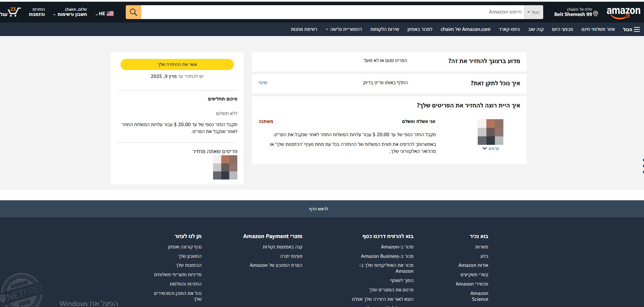644x307 pixels.
Task: Click the back to top (לראש הדף) bar
Action: pyautogui.click(x=322, y=209)
